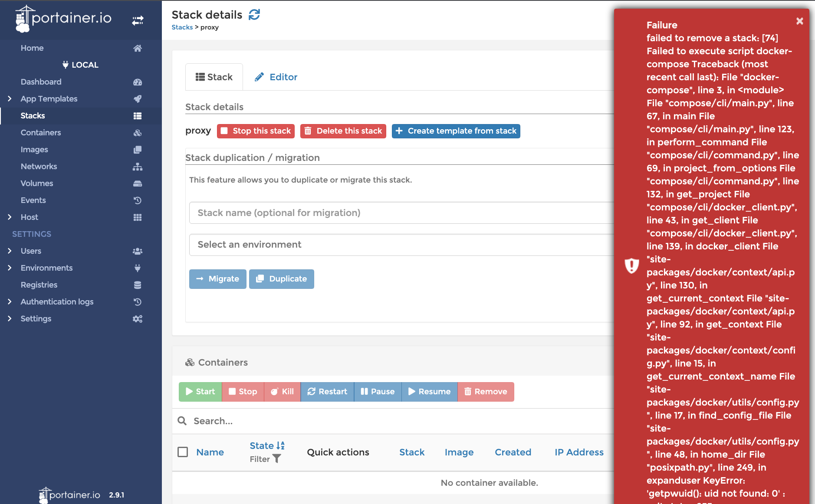Click the Volumes drive icon
The height and width of the screenshot is (504, 815).
click(138, 183)
